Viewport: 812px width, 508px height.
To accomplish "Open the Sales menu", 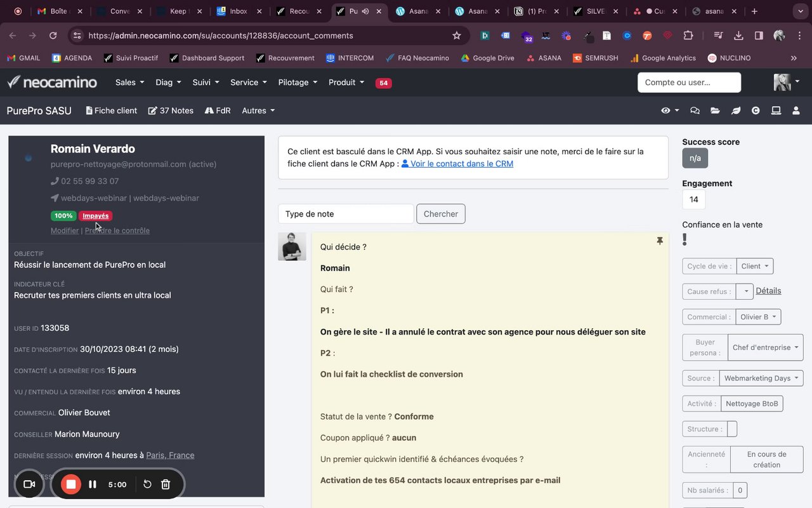I will [129, 83].
